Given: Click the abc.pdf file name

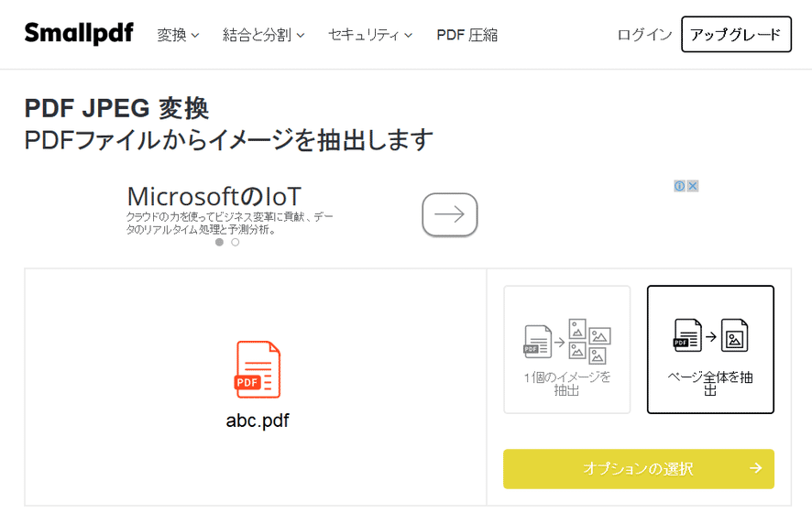Looking at the screenshot, I should pyautogui.click(x=258, y=420).
